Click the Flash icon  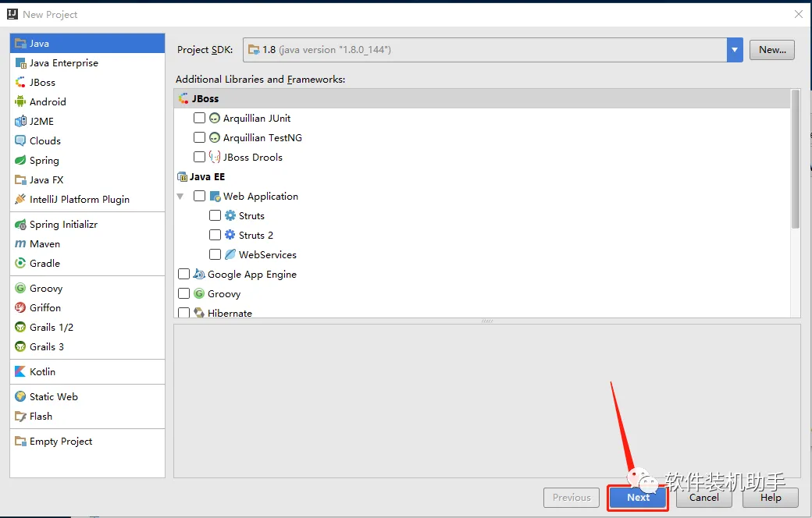click(x=21, y=417)
